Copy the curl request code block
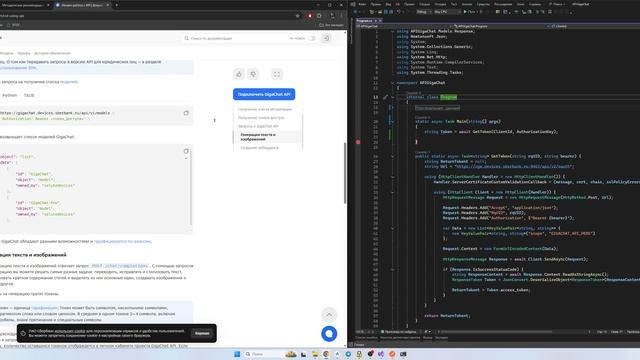The width and height of the screenshot is (640, 360). 186,113
